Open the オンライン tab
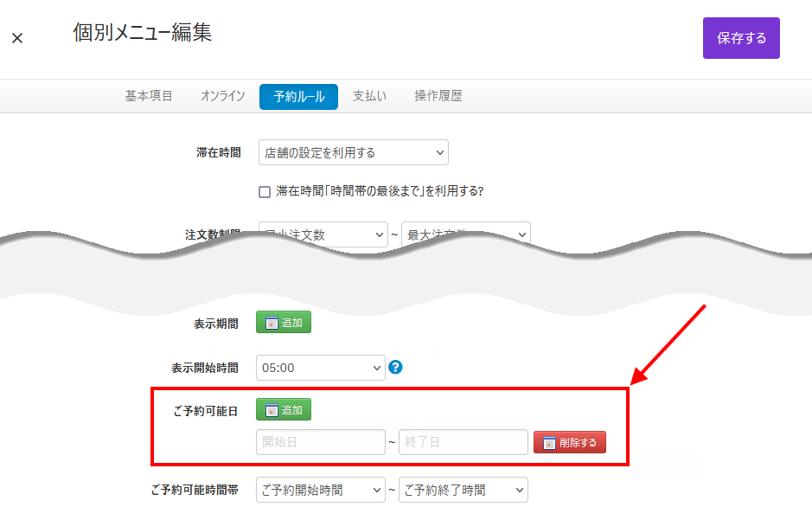 click(223, 96)
